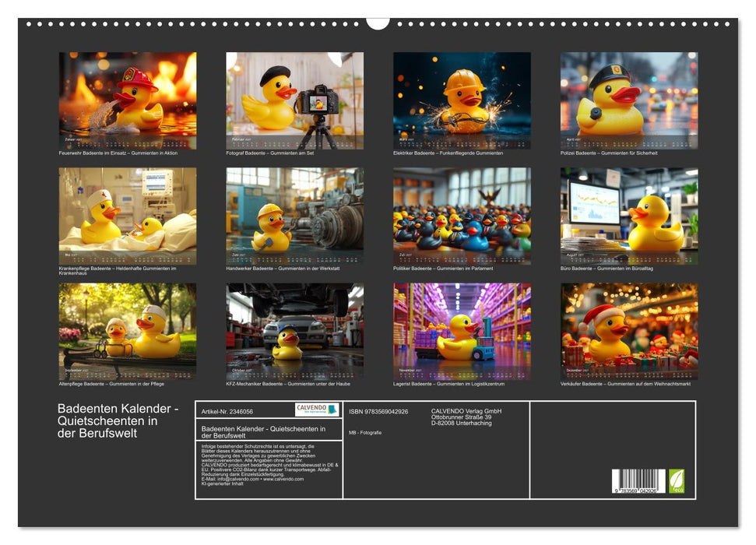Viewport: 756px width, 545px height.
Task: Click 'KI-generierter Inhalt' notice
Action: pyautogui.click(x=222, y=483)
